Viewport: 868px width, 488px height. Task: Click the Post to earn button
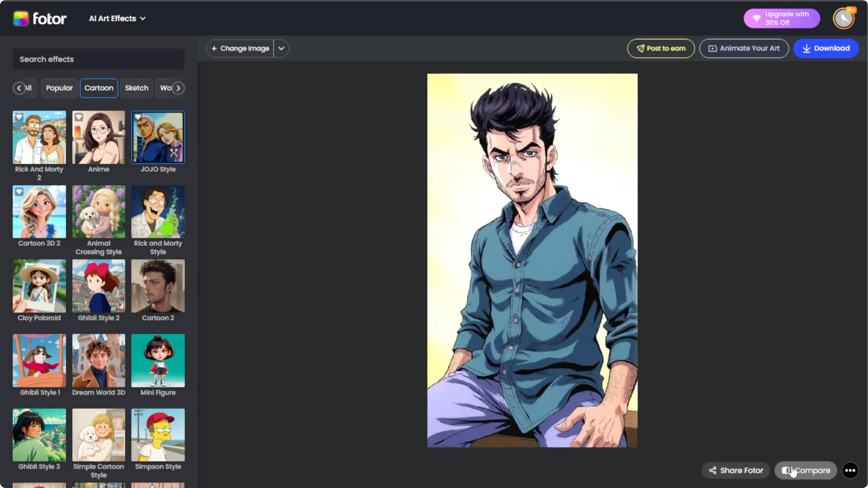point(661,49)
